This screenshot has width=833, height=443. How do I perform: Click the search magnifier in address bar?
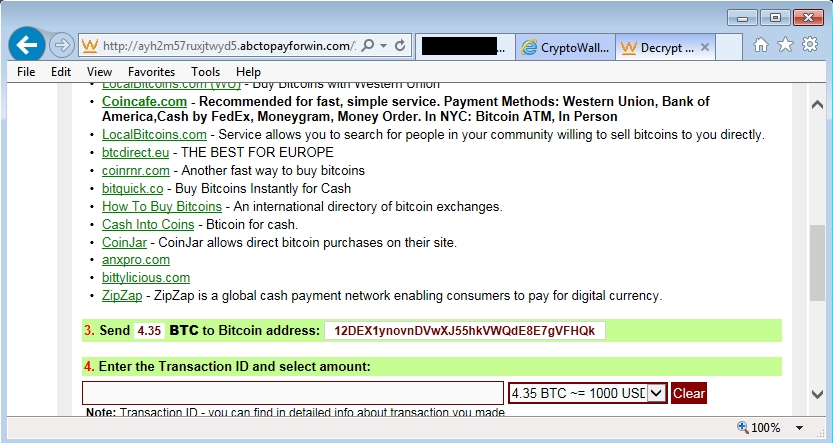[x=367, y=46]
